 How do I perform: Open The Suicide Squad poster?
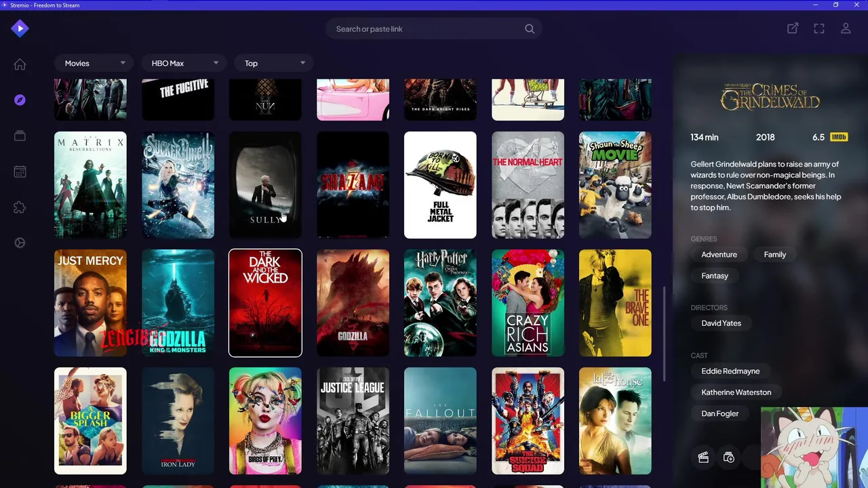[528, 421]
